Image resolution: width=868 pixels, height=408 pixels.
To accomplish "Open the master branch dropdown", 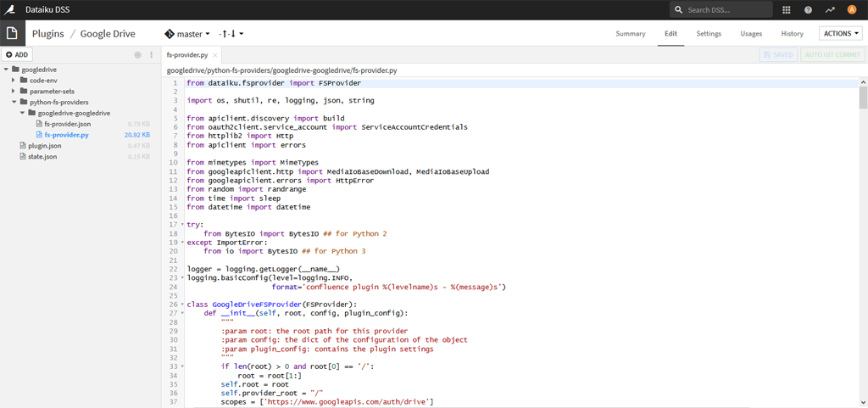I will [x=187, y=34].
